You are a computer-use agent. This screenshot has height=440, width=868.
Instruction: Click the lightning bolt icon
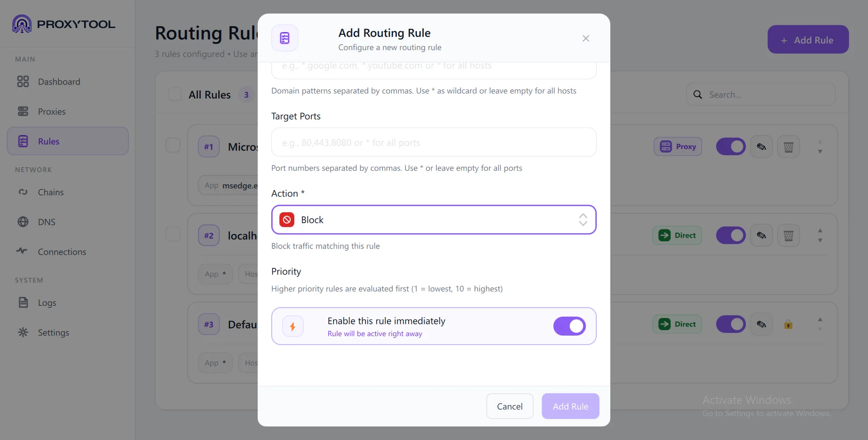click(293, 326)
